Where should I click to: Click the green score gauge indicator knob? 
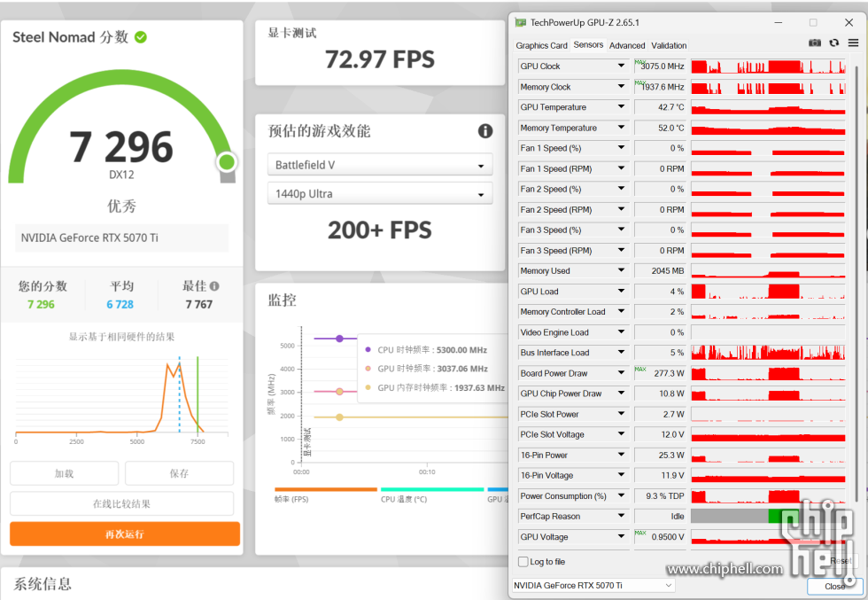pyautogui.click(x=227, y=162)
